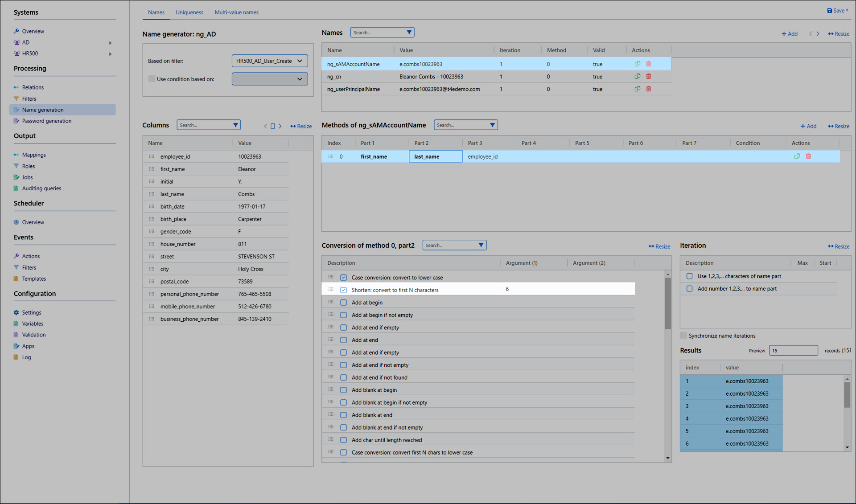Duplicate method 0 using copy icon
Image resolution: width=856 pixels, height=504 pixels.
pos(797,156)
